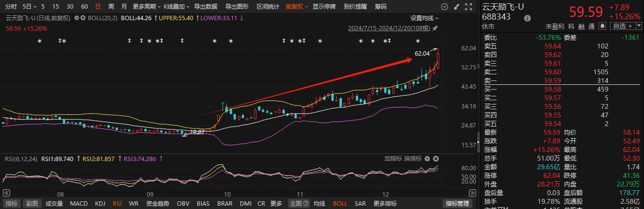Open the stock info icon beside 688343
The image size is (644, 209).
(527, 18)
